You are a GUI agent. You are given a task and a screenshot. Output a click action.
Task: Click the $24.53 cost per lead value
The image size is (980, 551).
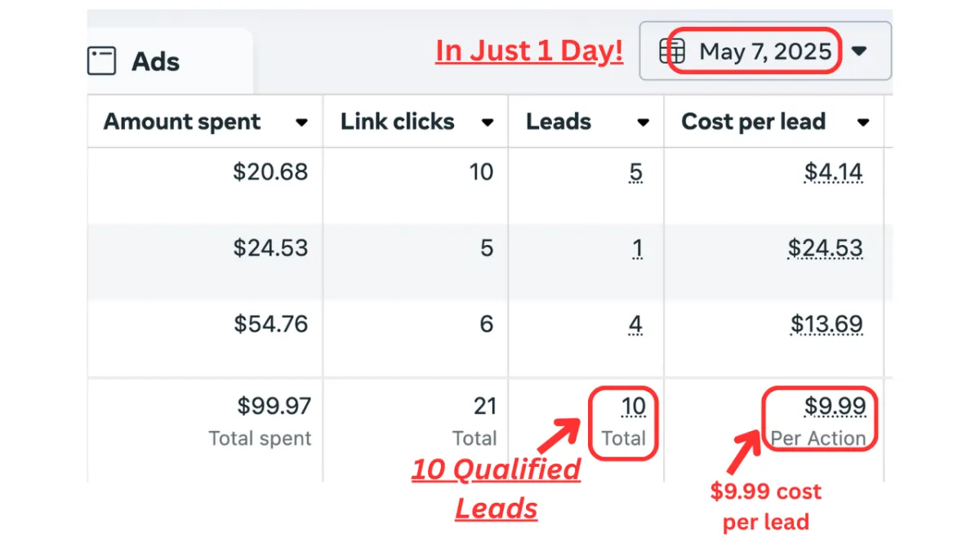pyautogui.click(x=825, y=248)
